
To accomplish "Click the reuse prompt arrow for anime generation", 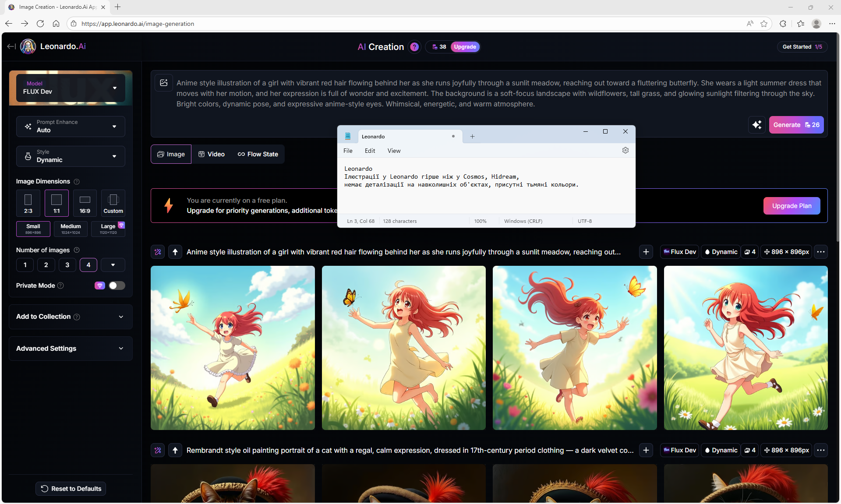I will coord(175,252).
